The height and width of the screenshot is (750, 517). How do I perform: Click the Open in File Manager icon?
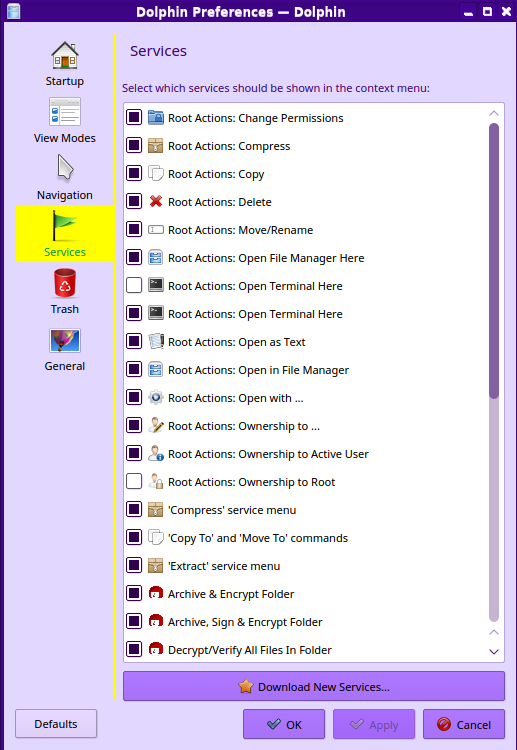point(156,369)
